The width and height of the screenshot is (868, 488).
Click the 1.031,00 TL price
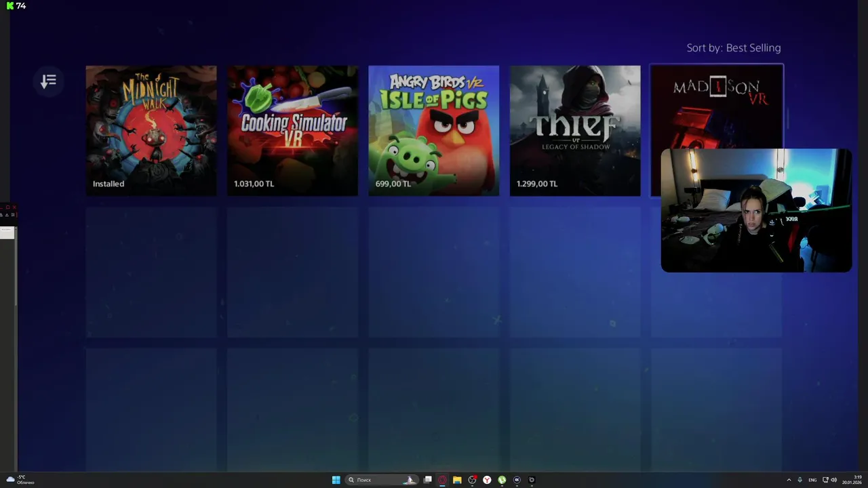(x=254, y=184)
